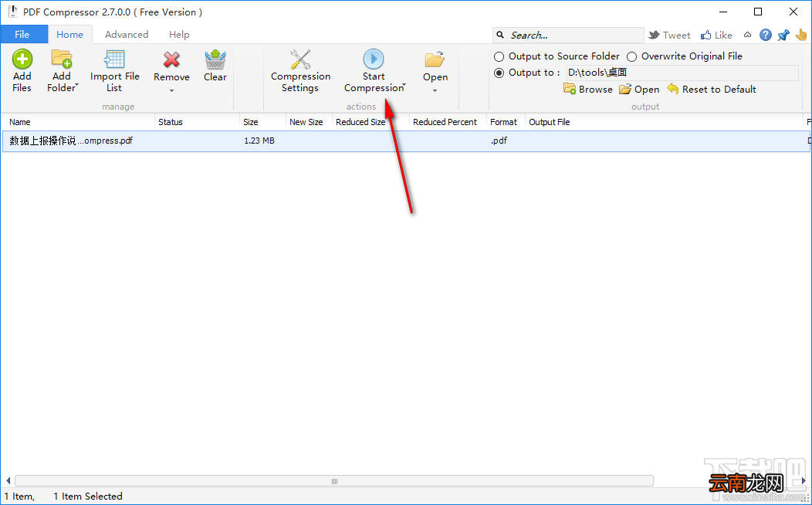Sort by the Format column header
The image size is (812, 505).
[x=504, y=122]
